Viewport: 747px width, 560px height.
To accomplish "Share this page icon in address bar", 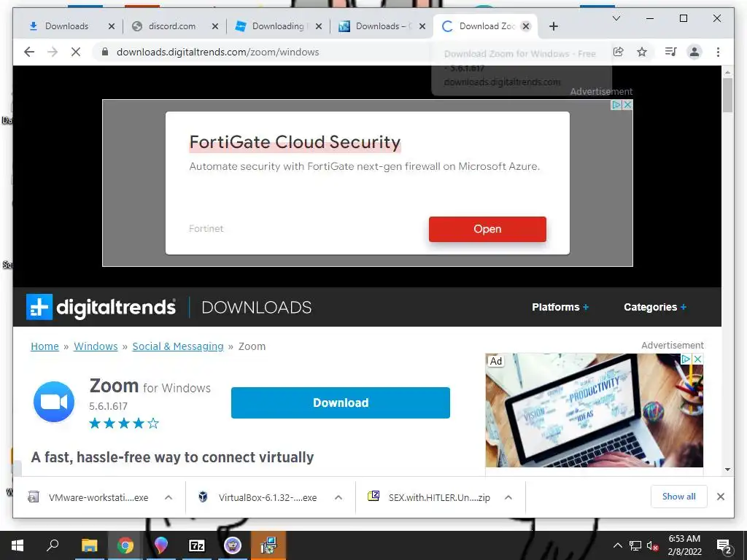I will point(619,52).
